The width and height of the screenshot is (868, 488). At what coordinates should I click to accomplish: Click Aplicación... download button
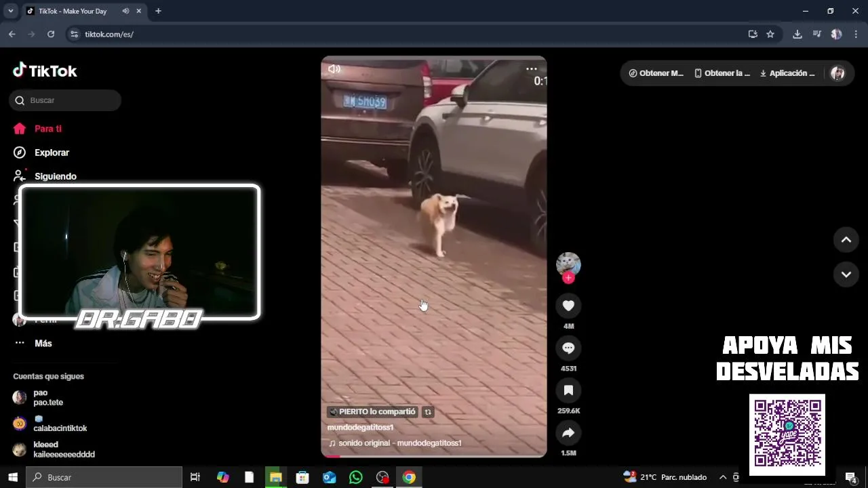pyautogui.click(x=787, y=73)
